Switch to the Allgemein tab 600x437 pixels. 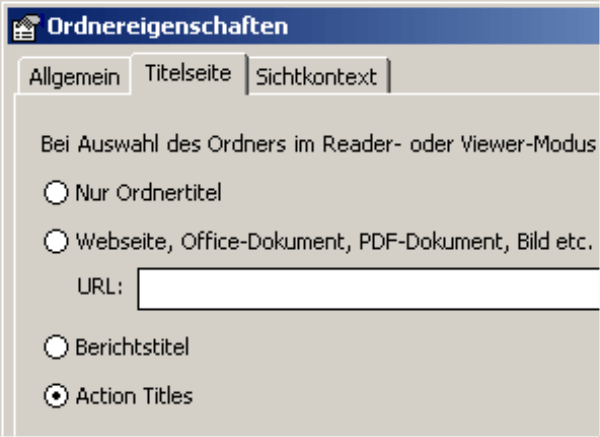(x=75, y=77)
